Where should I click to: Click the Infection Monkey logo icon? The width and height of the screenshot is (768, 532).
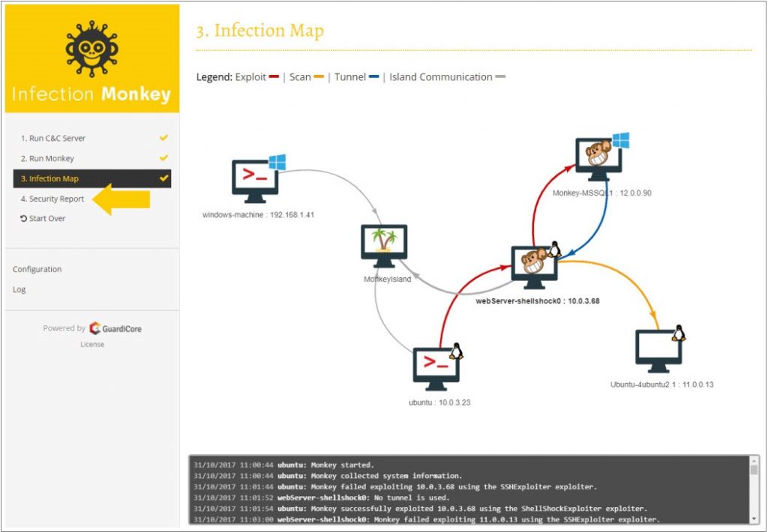pos(92,49)
